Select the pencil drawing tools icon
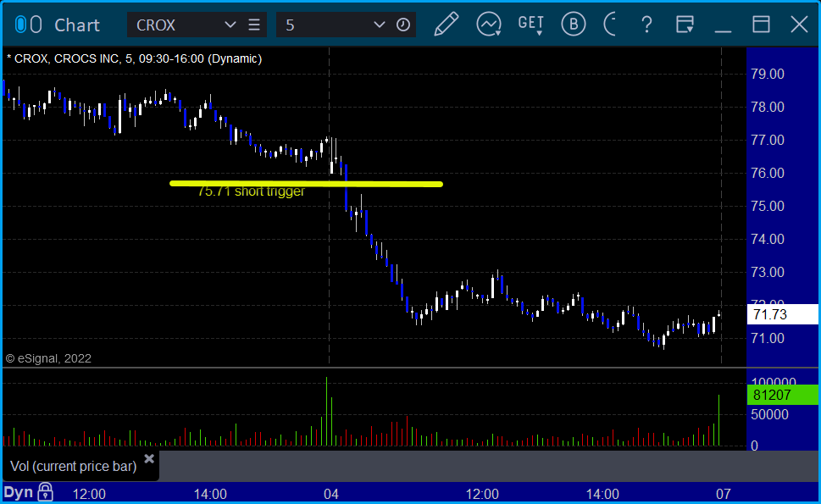 coord(447,24)
